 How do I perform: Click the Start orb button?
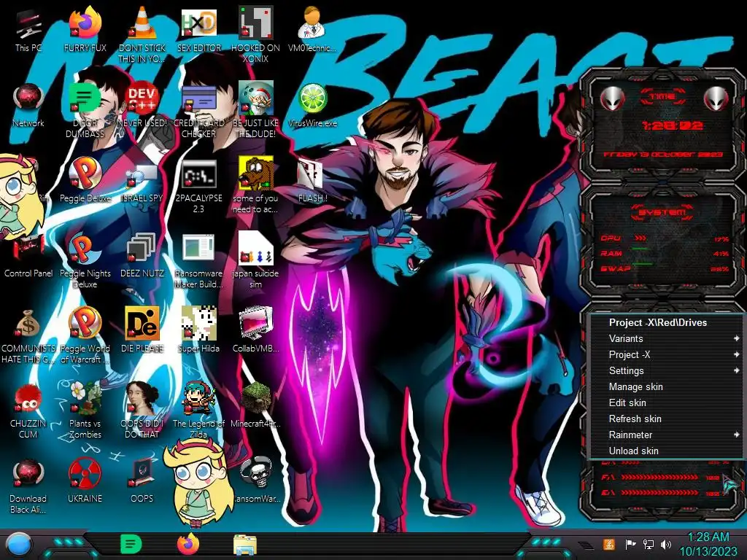click(19, 545)
